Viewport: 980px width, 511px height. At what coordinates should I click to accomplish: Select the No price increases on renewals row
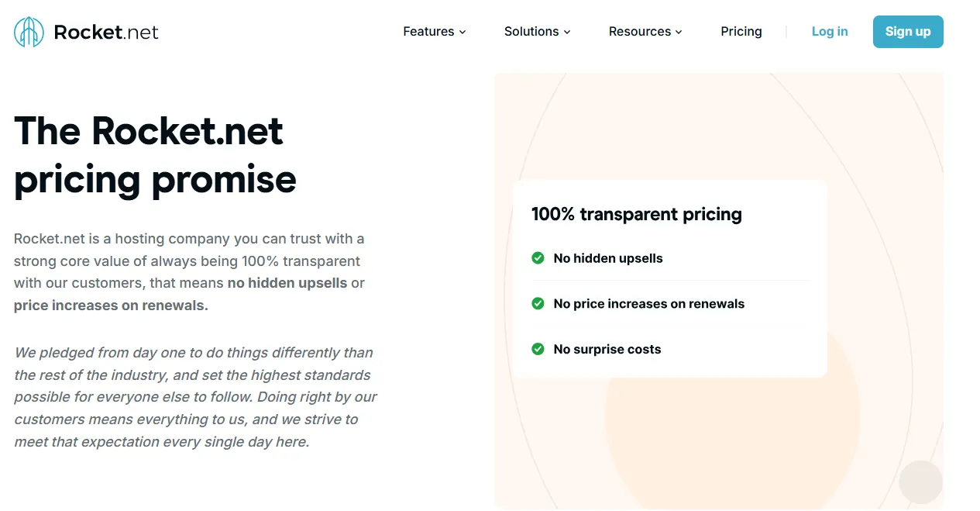click(x=648, y=303)
